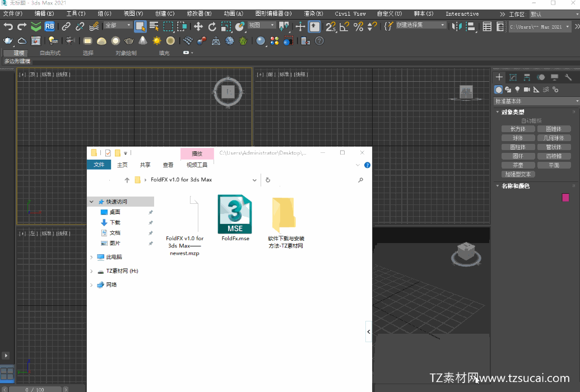Open the Modify panel tab icon
Viewport: 580px width, 392px height.
pyautogui.click(x=513, y=77)
